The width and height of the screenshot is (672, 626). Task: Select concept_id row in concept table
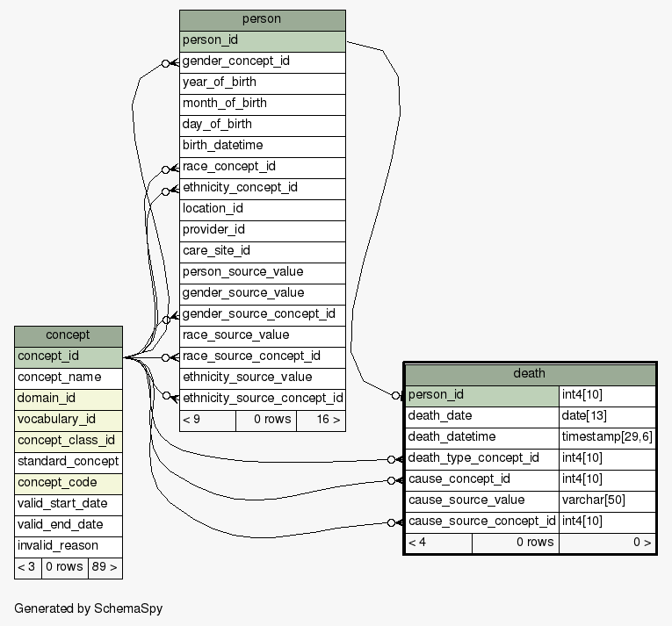tap(68, 356)
